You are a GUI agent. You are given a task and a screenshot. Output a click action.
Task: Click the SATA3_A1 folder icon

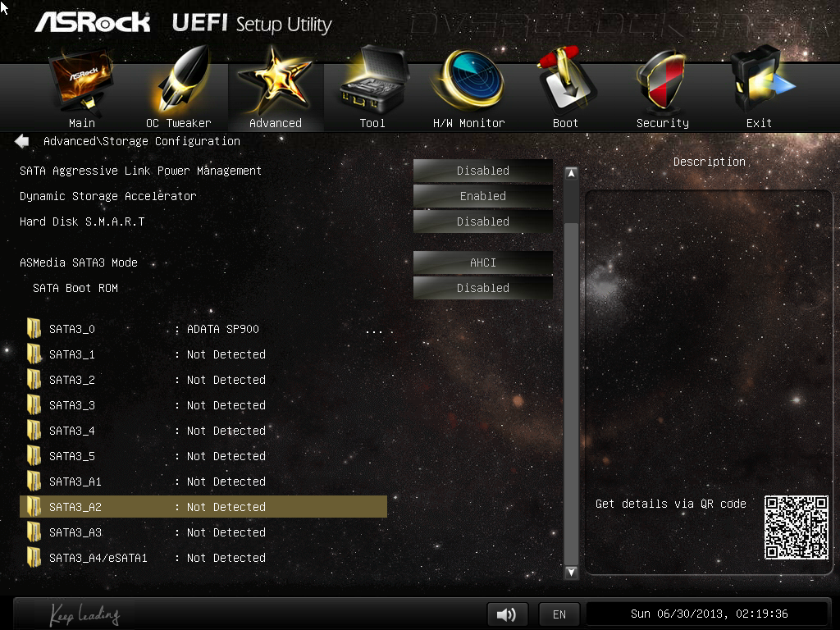click(x=34, y=482)
